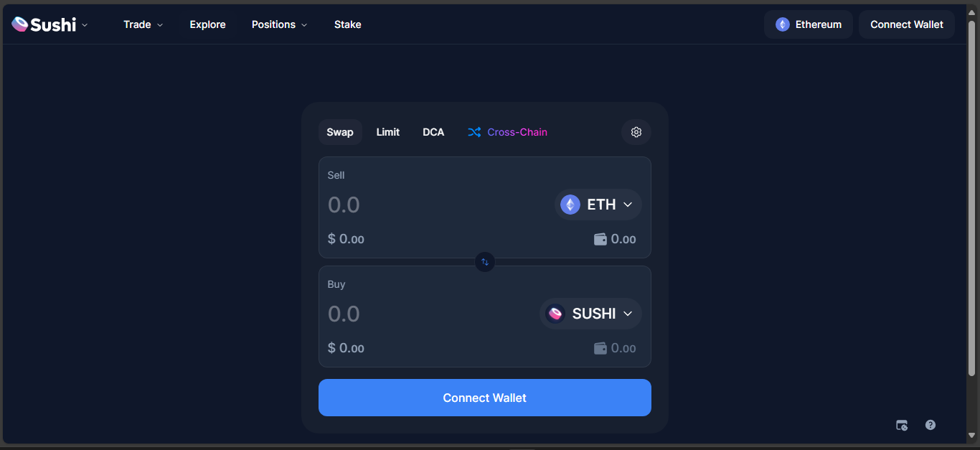The width and height of the screenshot is (980, 450).
Task: Click the Cross-Chain shuffle icon
Action: pos(474,132)
